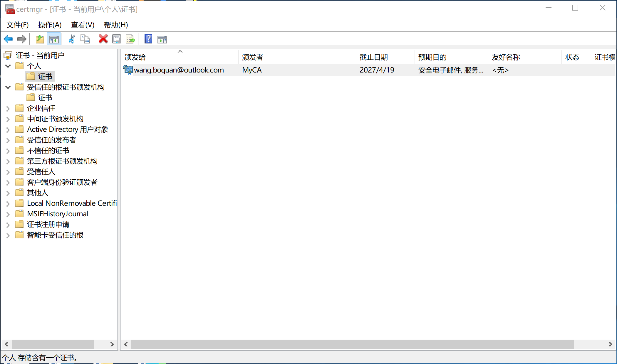Screen dimensions: 617x364
Task: Expand the 中间证书颁发机构 node
Action: coord(8,119)
